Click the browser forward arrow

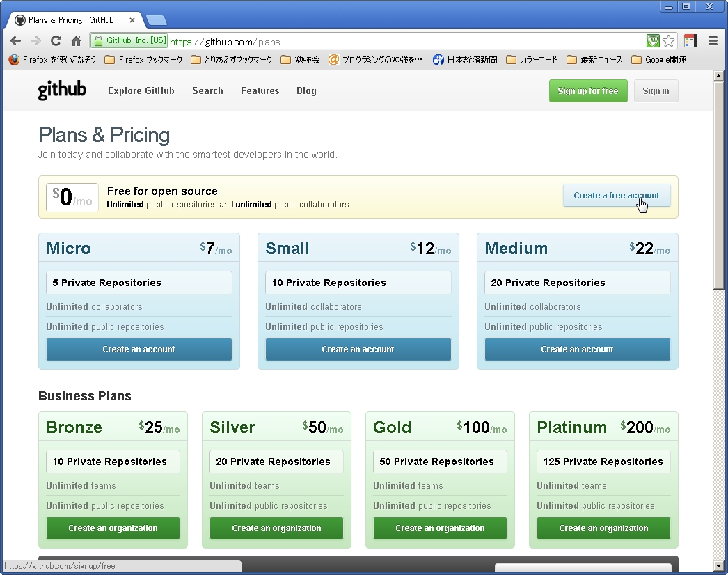pyautogui.click(x=35, y=41)
